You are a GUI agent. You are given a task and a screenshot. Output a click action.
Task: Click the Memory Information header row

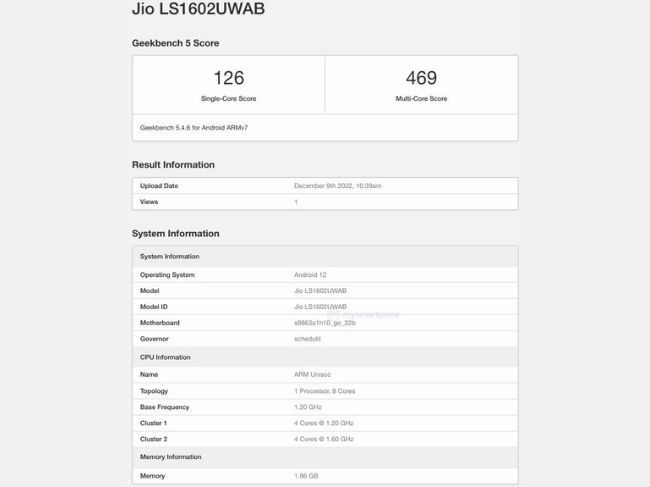(x=325, y=457)
